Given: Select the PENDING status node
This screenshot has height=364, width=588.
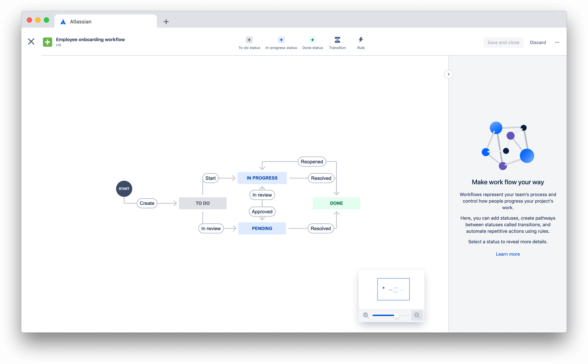Looking at the screenshot, I should point(262,228).
